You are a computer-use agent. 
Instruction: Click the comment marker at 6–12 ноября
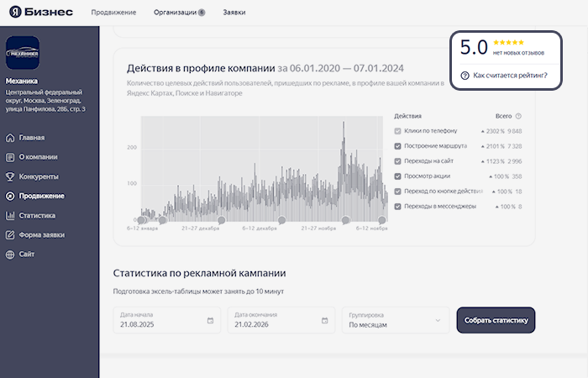coord(381,220)
